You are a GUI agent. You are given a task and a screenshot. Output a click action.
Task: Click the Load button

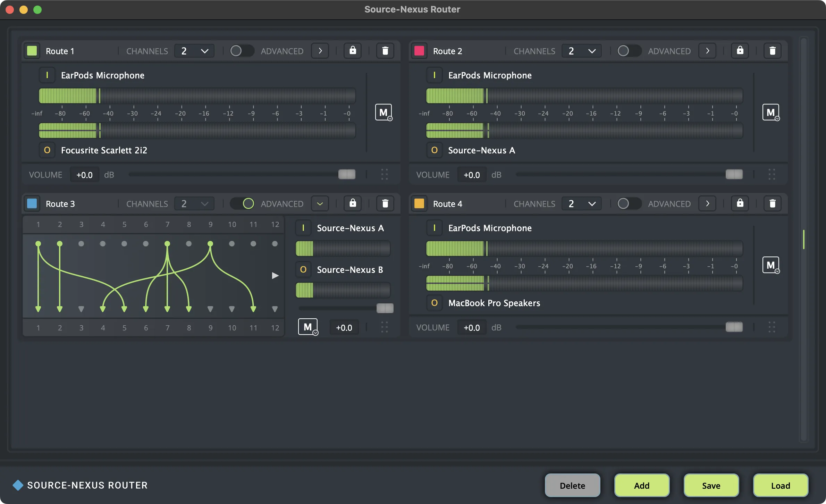[781, 485]
